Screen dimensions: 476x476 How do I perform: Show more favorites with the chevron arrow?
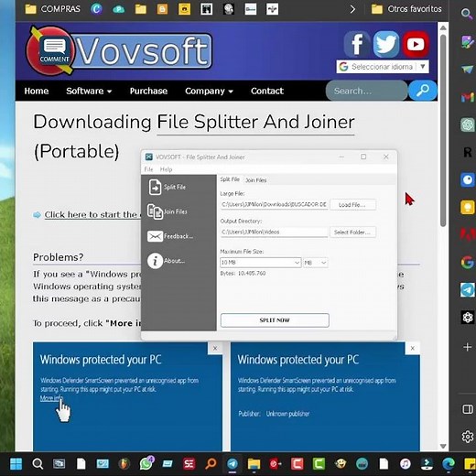(352, 9)
